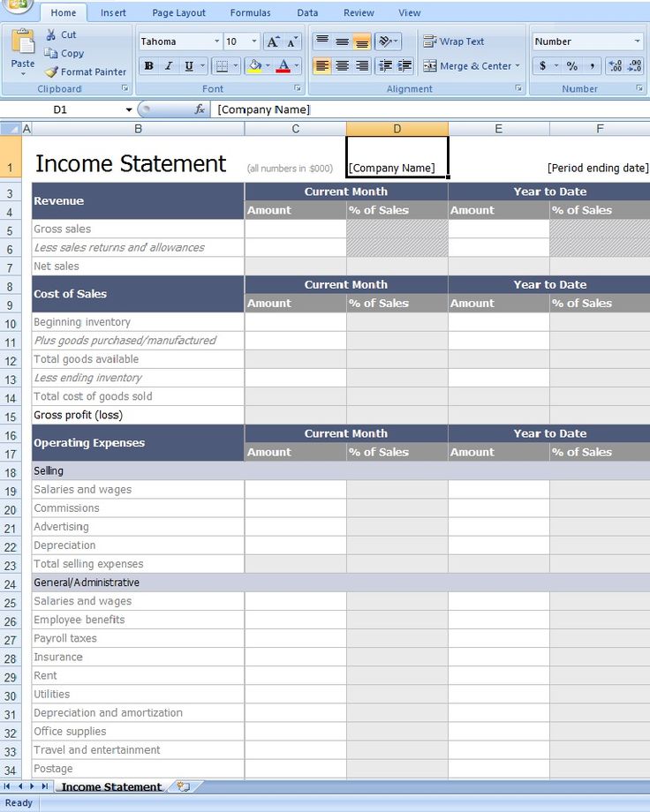Toggle Merge & Center on cell

(x=467, y=66)
